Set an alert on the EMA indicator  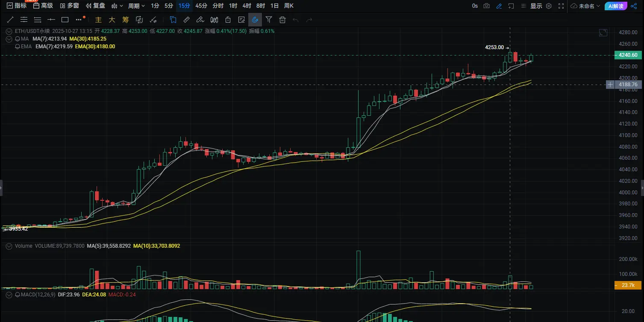[18, 47]
